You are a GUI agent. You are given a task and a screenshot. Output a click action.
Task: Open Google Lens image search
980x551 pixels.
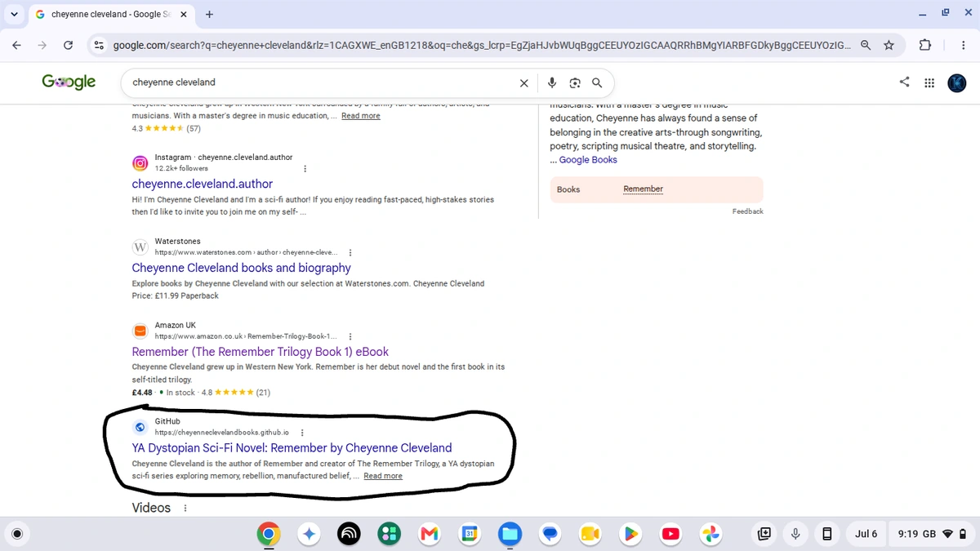[575, 82]
